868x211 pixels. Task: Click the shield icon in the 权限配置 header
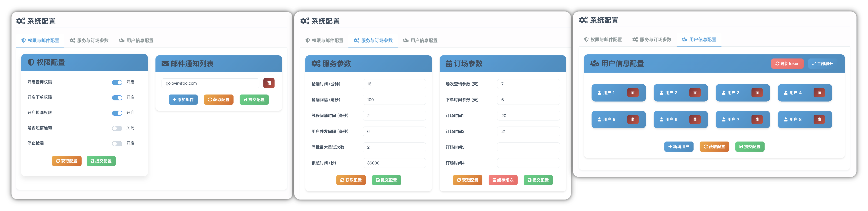[31, 62]
